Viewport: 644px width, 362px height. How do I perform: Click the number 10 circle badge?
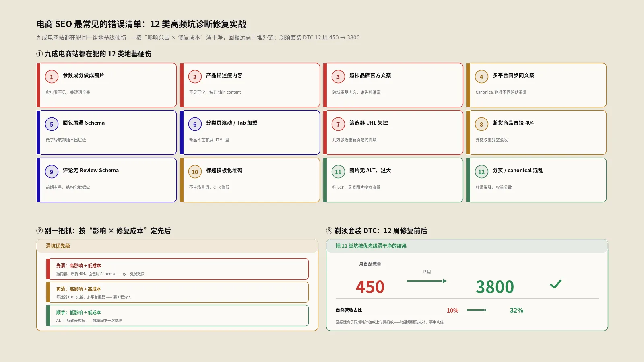[195, 172]
